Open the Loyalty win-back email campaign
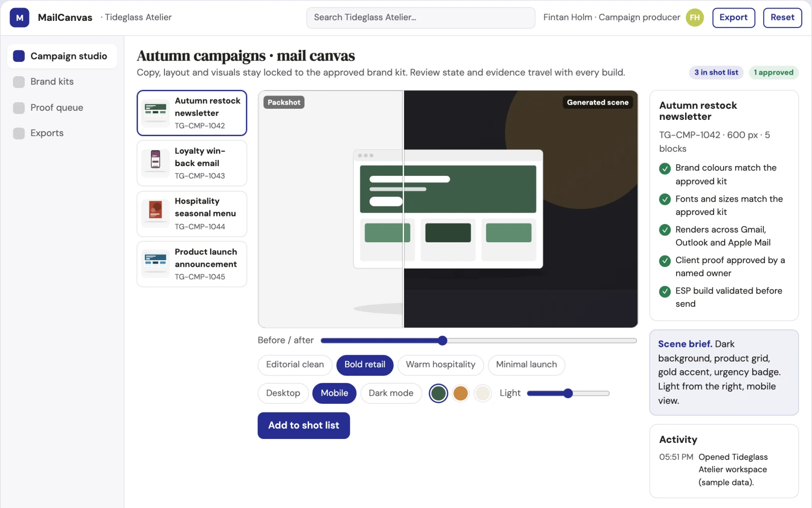Image resolution: width=812 pixels, height=508 pixels. (192, 164)
